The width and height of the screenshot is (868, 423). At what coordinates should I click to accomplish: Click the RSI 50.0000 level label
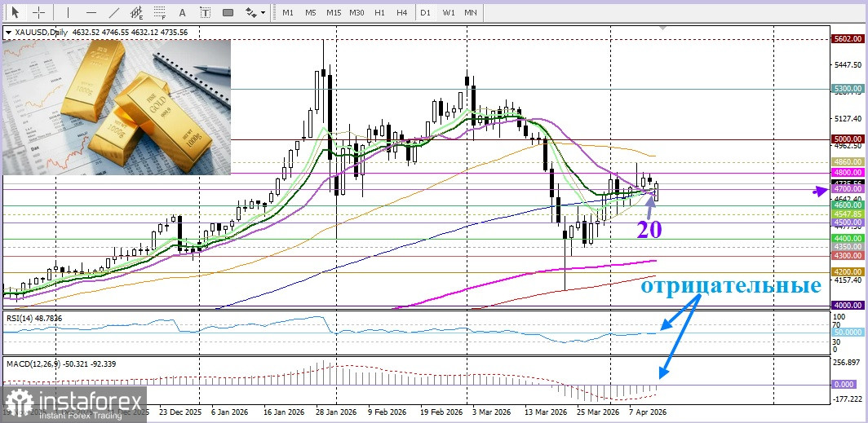point(848,333)
